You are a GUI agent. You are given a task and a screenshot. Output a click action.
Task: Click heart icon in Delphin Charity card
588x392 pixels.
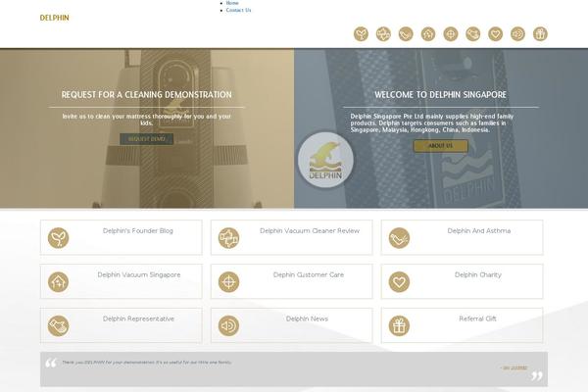(x=399, y=281)
